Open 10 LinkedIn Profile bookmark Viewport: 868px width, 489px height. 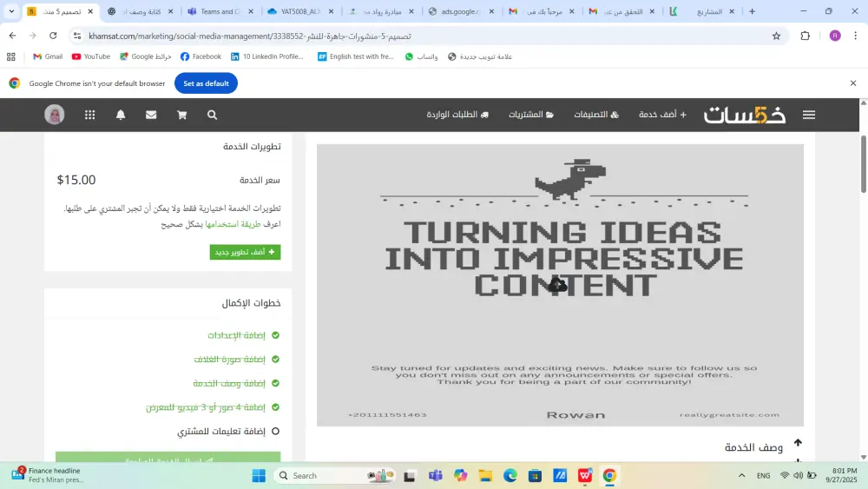coord(267,56)
